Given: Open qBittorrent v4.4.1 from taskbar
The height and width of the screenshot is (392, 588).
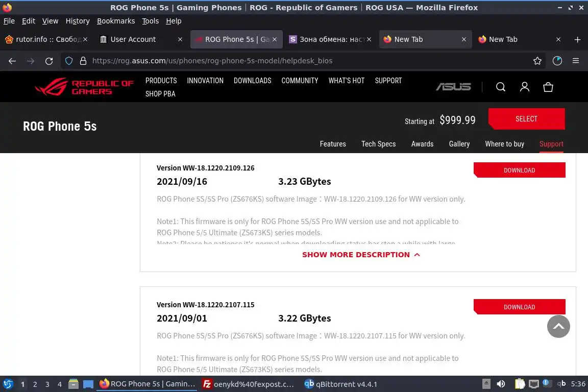Looking at the screenshot, I should pos(340,384).
